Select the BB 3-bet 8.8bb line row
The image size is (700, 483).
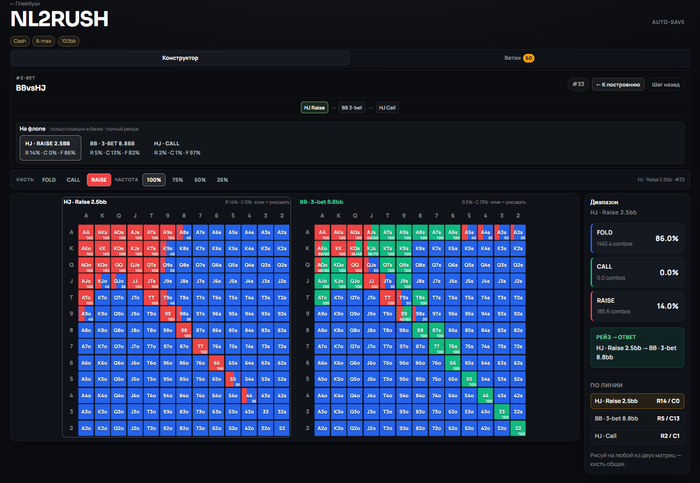click(x=637, y=418)
